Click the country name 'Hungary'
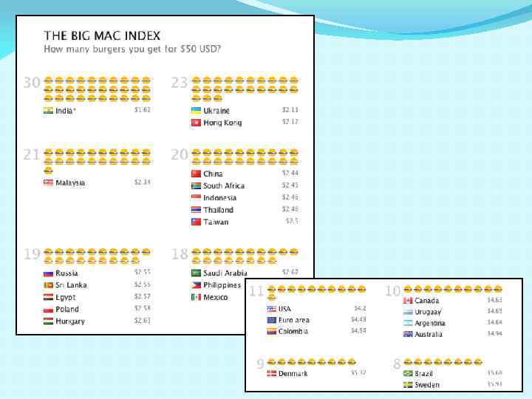Screen dimensions: 532x399 70,321
